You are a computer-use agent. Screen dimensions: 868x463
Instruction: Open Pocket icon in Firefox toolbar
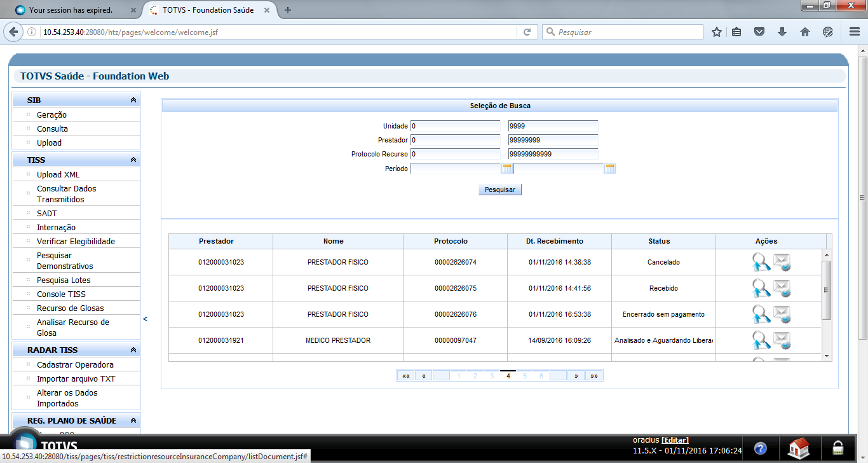[759, 32]
